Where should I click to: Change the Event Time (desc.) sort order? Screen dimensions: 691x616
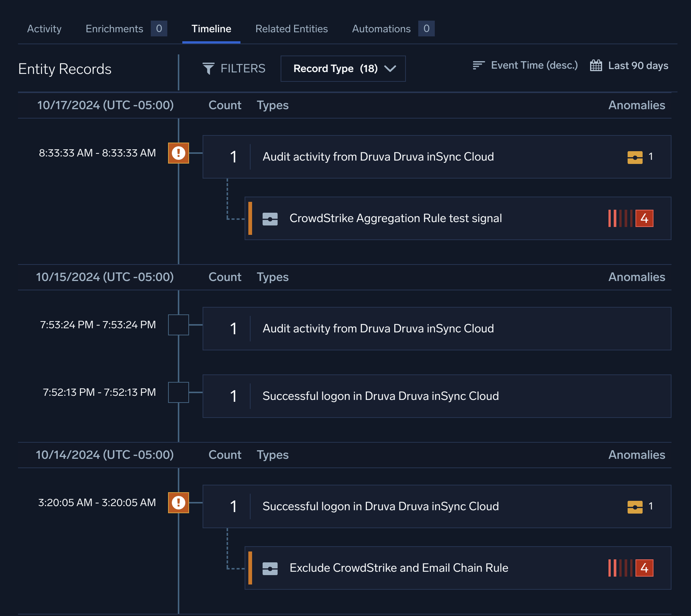click(x=534, y=66)
